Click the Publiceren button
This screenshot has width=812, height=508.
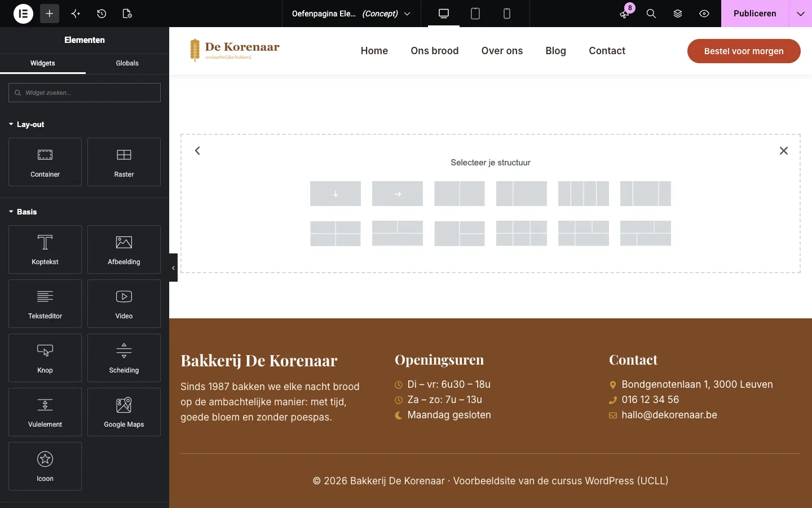(755, 14)
